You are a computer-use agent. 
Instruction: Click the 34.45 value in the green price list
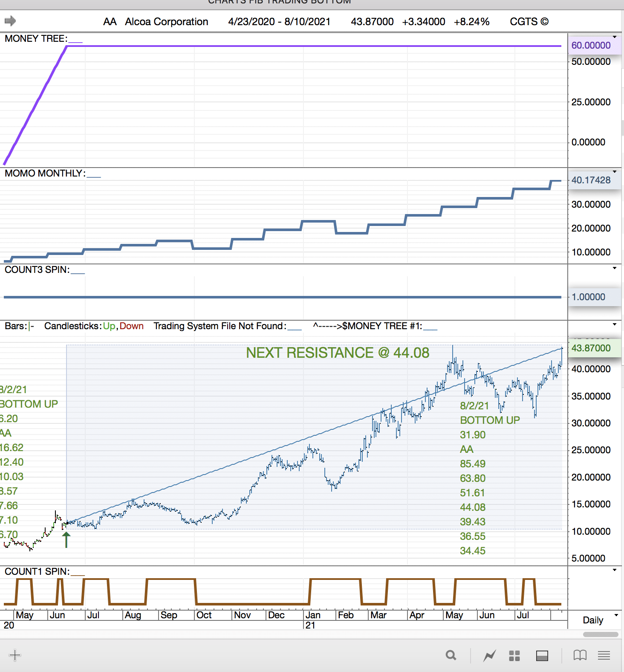pos(473,551)
